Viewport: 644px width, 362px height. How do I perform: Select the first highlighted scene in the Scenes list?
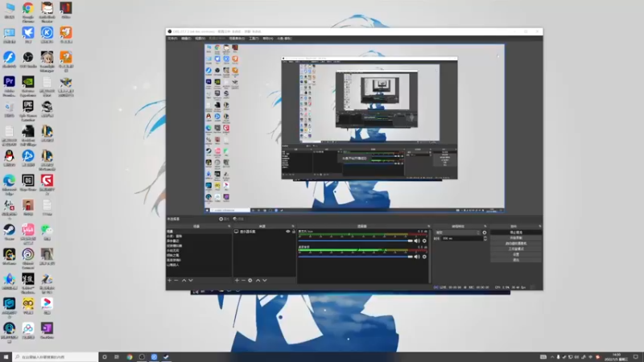pyautogui.click(x=199, y=232)
